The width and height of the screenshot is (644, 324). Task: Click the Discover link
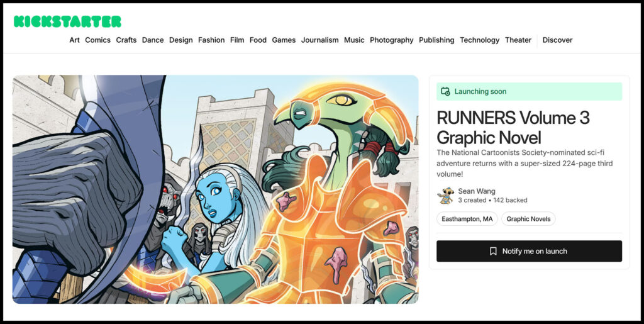[x=557, y=40]
